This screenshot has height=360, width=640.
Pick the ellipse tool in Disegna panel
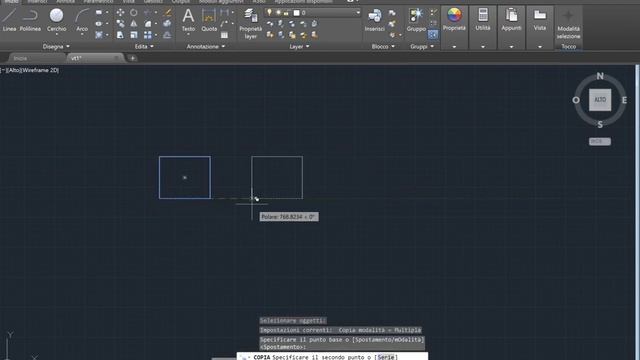coord(99,24)
